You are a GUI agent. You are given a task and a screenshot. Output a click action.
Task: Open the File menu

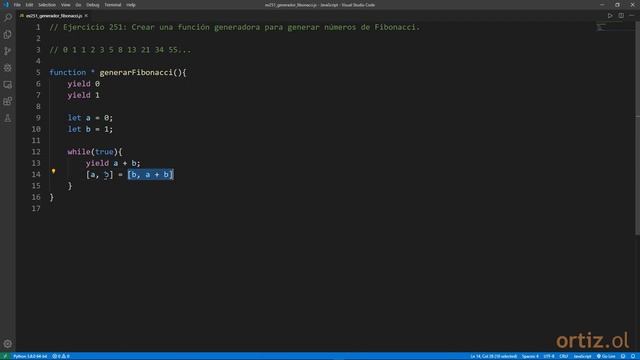tap(17, 5)
